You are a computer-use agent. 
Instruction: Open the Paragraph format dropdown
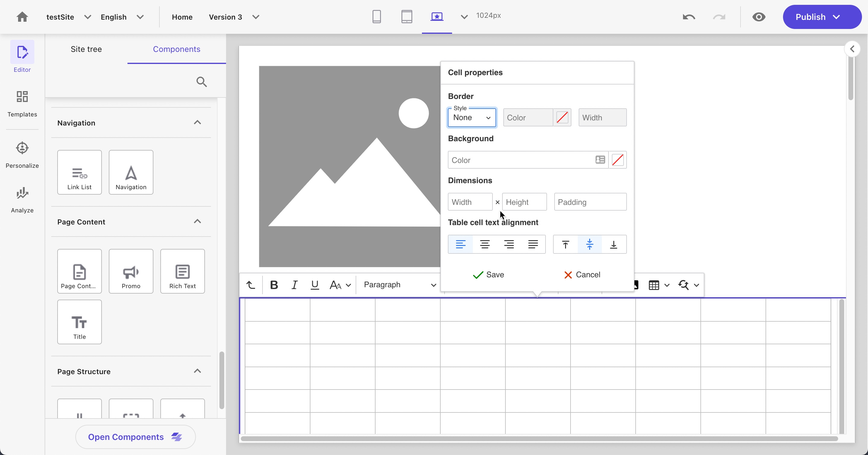[x=399, y=285]
